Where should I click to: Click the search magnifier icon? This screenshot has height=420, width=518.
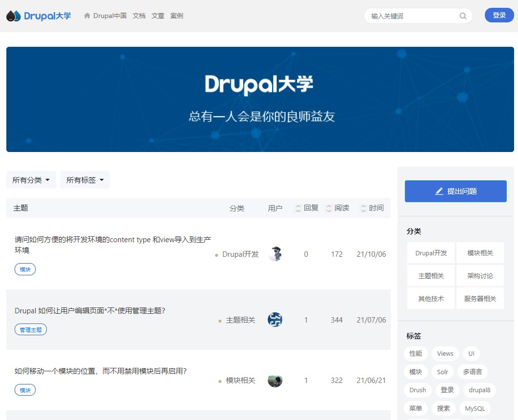(x=462, y=16)
